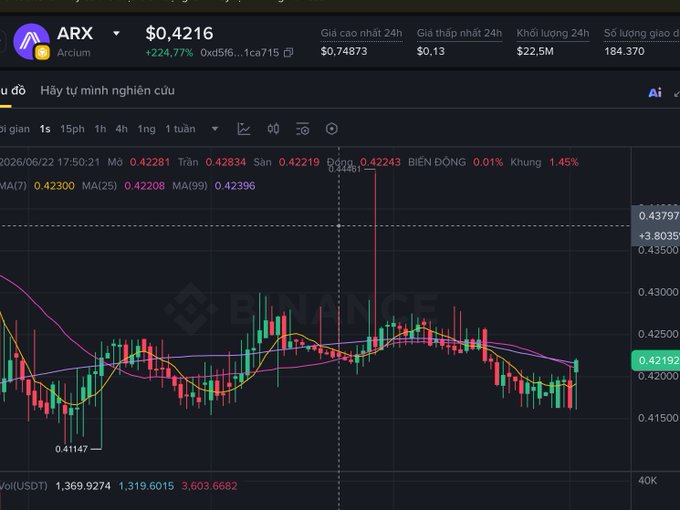Expand more time intervals dropdown
The image size is (680, 510).
pos(215,129)
